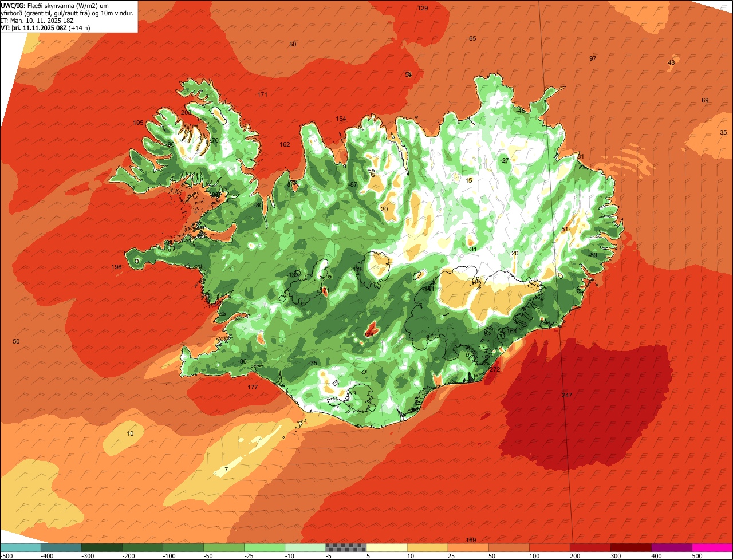Click the valid time 'VT: þri. 11.11.2025 08Z (+14 h)'
Viewport: 733px width, 560px height.
pyautogui.click(x=46, y=27)
